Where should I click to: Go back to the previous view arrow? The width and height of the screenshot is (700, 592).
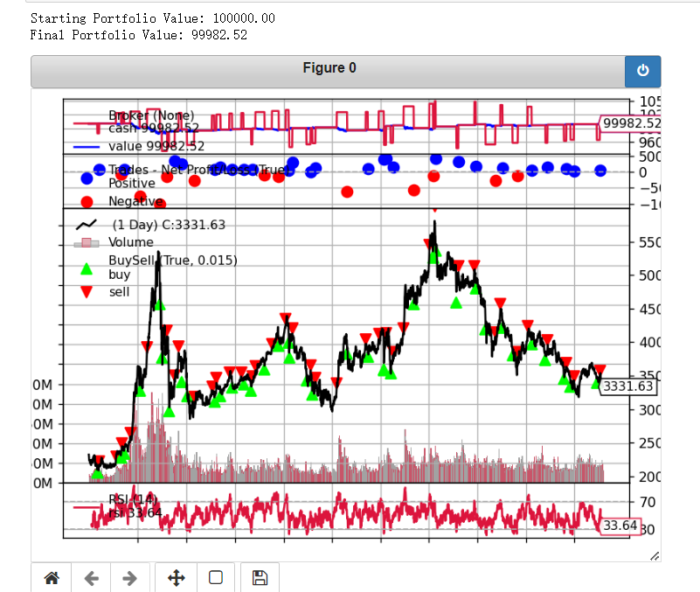click(x=92, y=578)
